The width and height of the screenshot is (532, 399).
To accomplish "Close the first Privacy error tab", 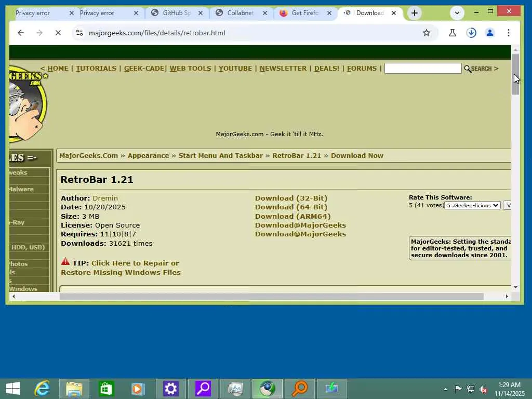I will coord(72,13).
